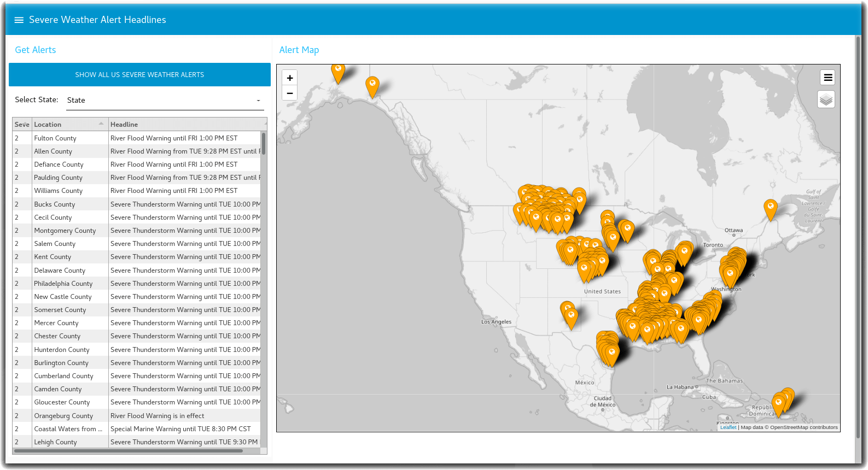Zoom in on the alert map

(290, 78)
